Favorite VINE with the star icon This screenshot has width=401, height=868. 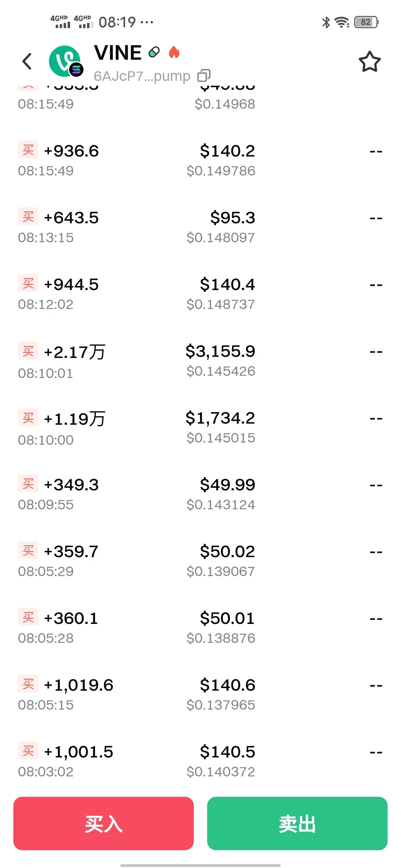pos(369,62)
